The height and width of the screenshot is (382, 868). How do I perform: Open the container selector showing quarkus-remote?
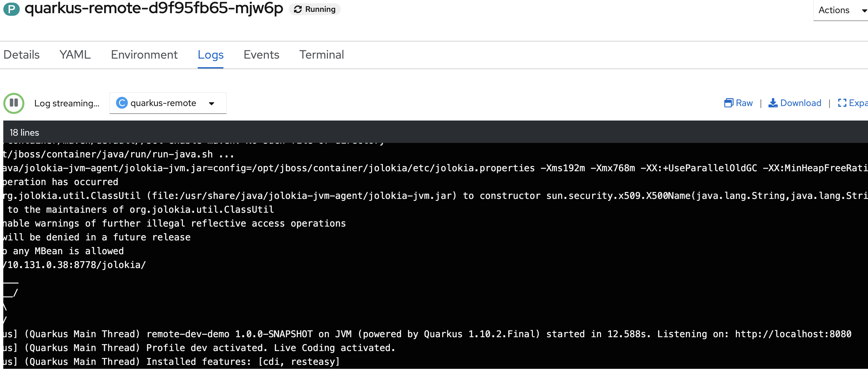click(x=167, y=103)
